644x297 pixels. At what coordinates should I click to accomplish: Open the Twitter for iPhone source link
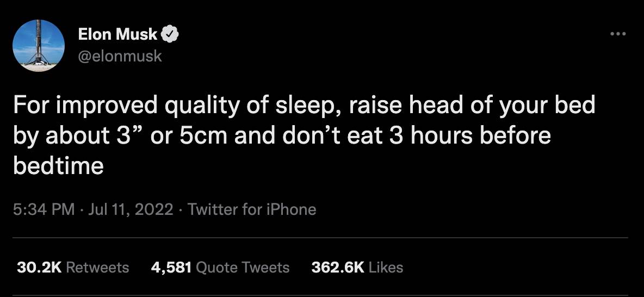tap(251, 209)
